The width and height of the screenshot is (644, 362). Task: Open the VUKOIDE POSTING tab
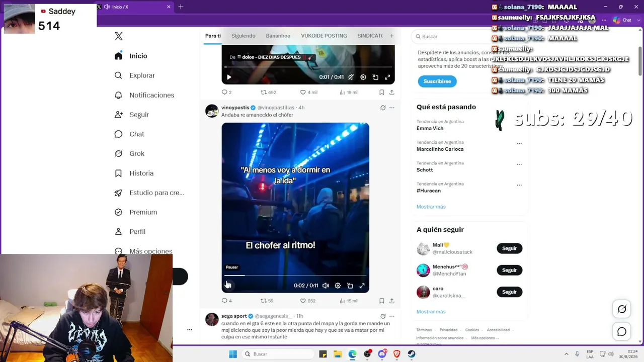[324, 36]
